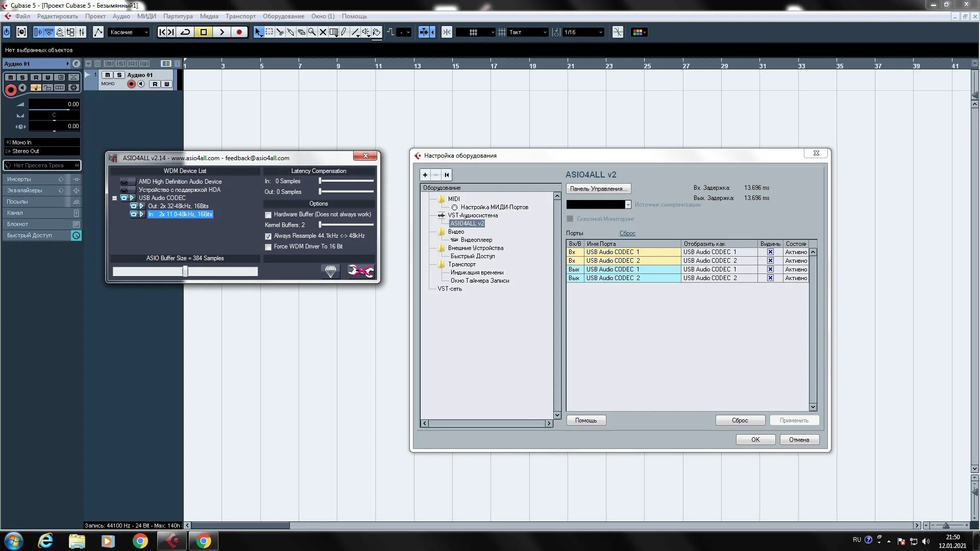Select the Object Selection arrow tool

coord(258,32)
